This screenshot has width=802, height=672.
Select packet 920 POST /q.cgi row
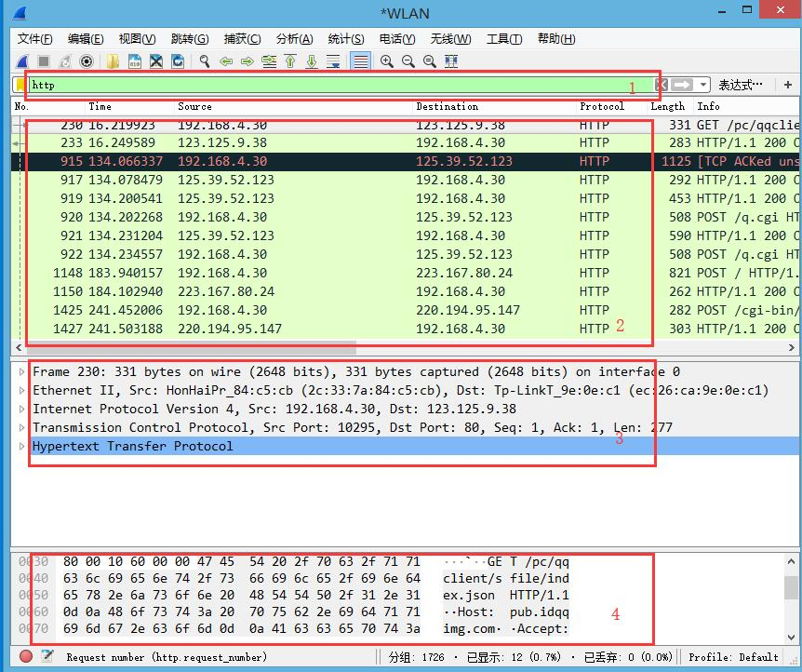pos(404,218)
